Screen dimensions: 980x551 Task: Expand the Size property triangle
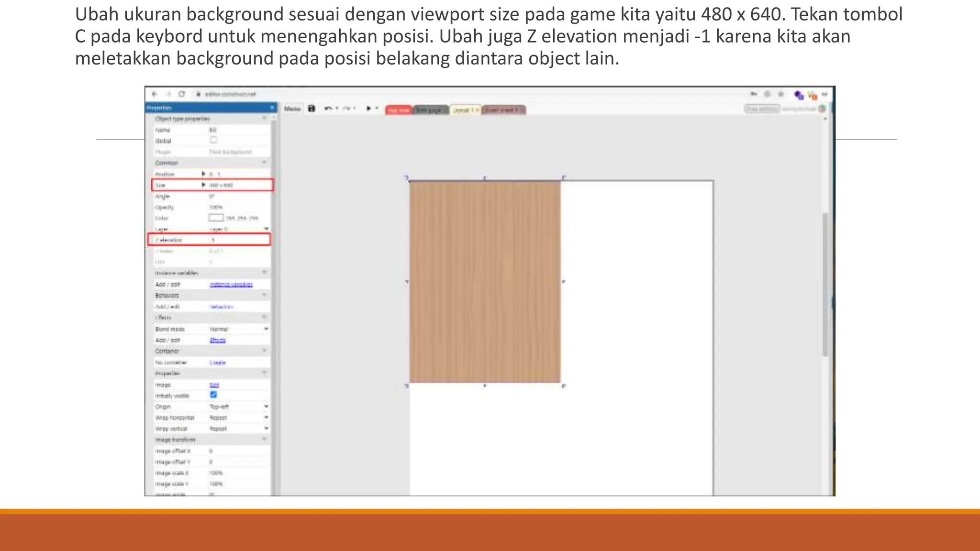203,185
